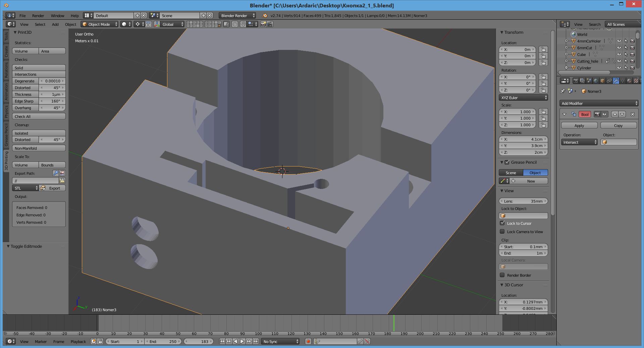Toggle visibility eye for Cutting_hole
The image size is (644, 348).
tap(619, 61)
